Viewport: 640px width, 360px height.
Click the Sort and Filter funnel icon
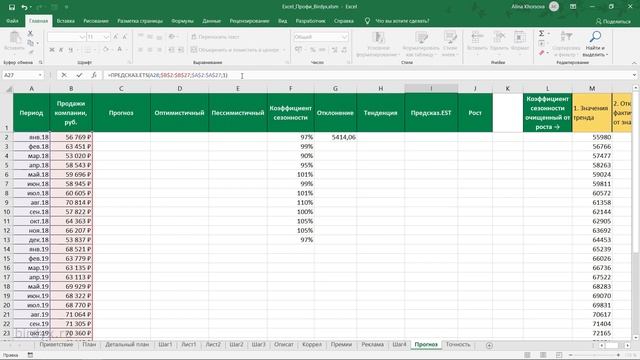[x=566, y=37]
